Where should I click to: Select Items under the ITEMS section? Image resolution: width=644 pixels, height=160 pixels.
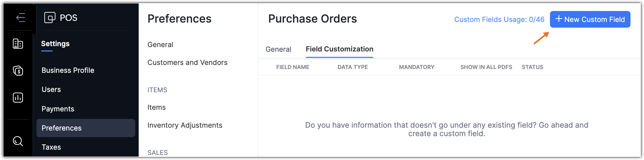coord(157,107)
